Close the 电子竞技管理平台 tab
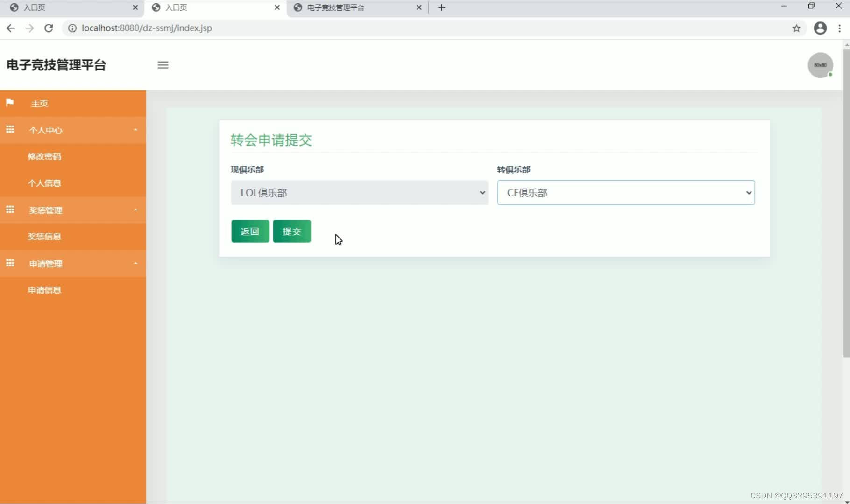 coord(419,7)
